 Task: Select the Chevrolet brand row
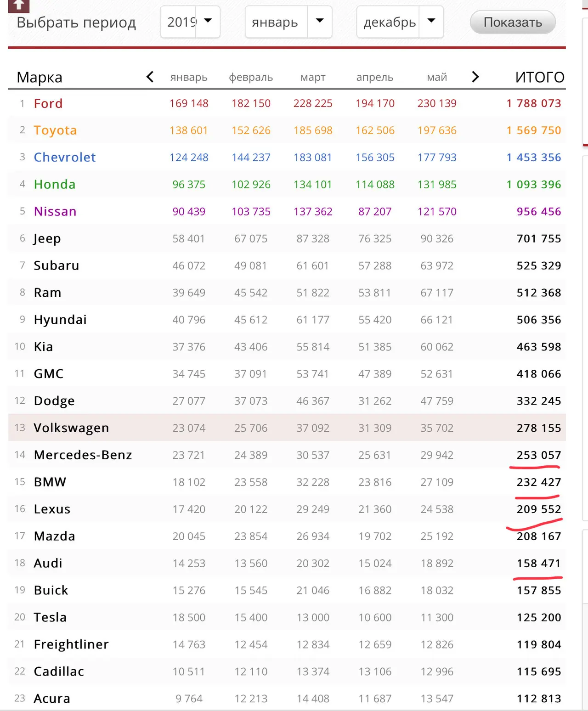[287, 157]
